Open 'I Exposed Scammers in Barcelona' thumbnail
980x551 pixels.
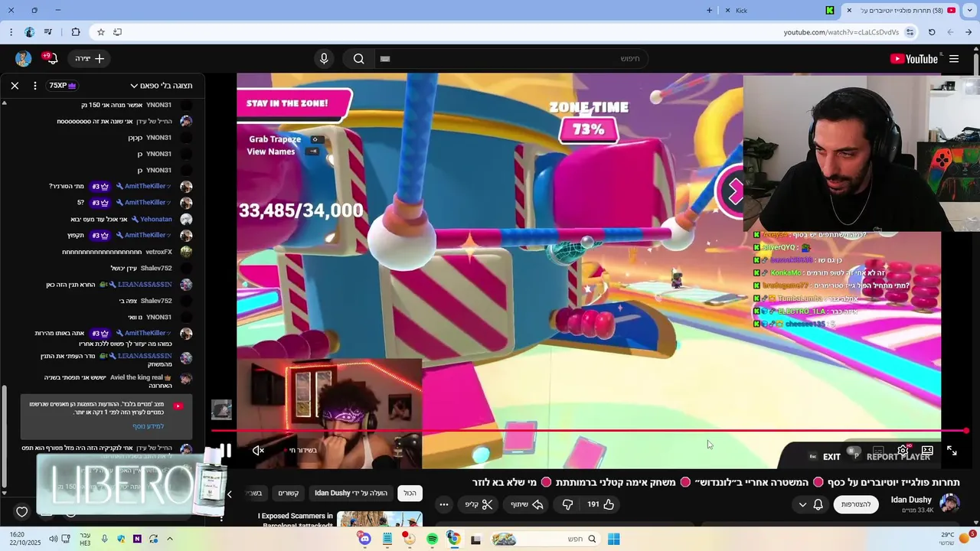[380, 519]
